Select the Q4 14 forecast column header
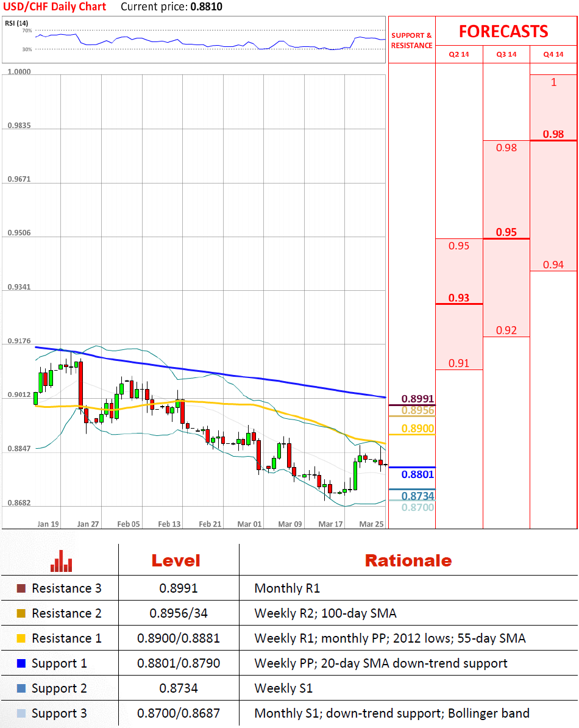The height and width of the screenshot is (728, 579). [x=553, y=54]
